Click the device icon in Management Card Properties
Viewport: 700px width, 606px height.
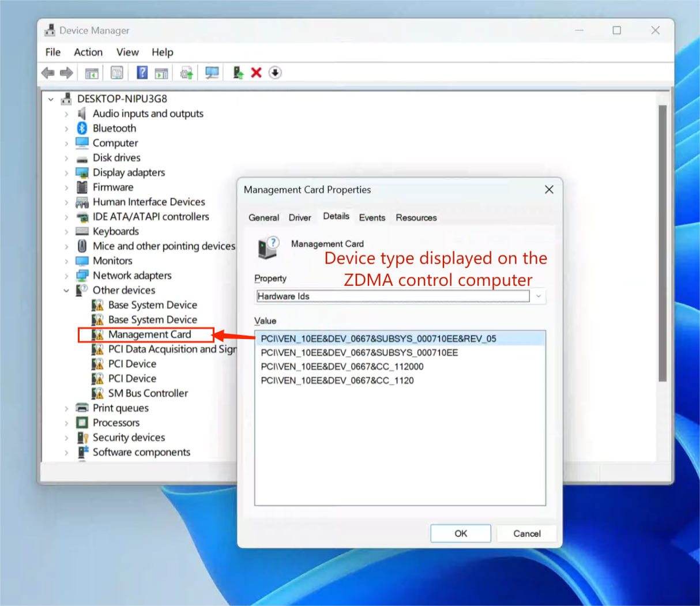[269, 247]
